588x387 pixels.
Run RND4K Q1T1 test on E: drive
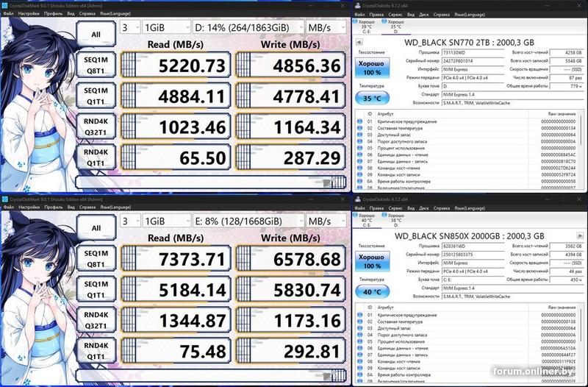click(x=96, y=351)
